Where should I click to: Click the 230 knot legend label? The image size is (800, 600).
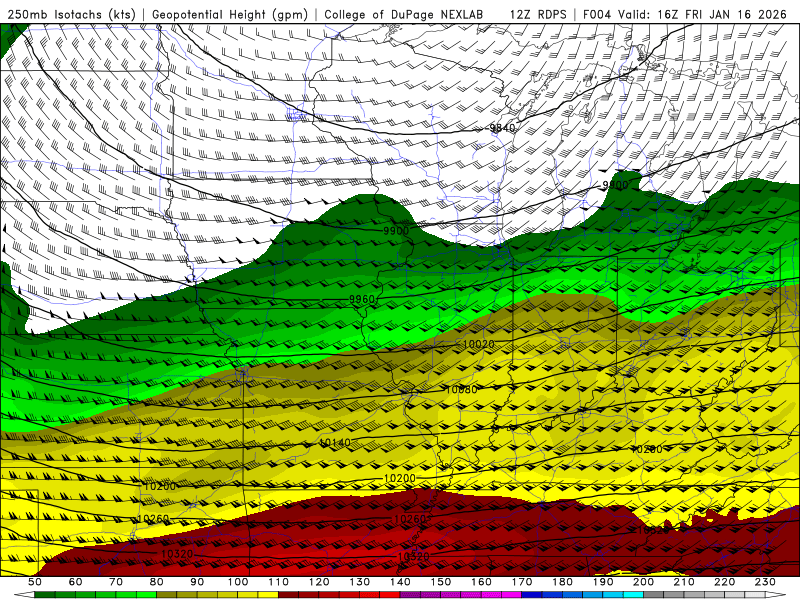tap(766, 582)
